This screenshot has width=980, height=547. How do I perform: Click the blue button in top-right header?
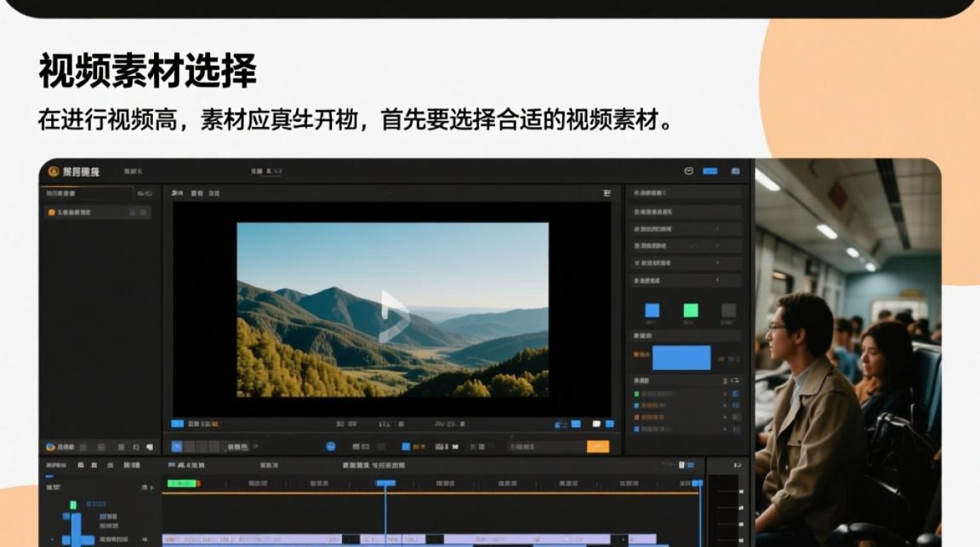click(x=709, y=171)
